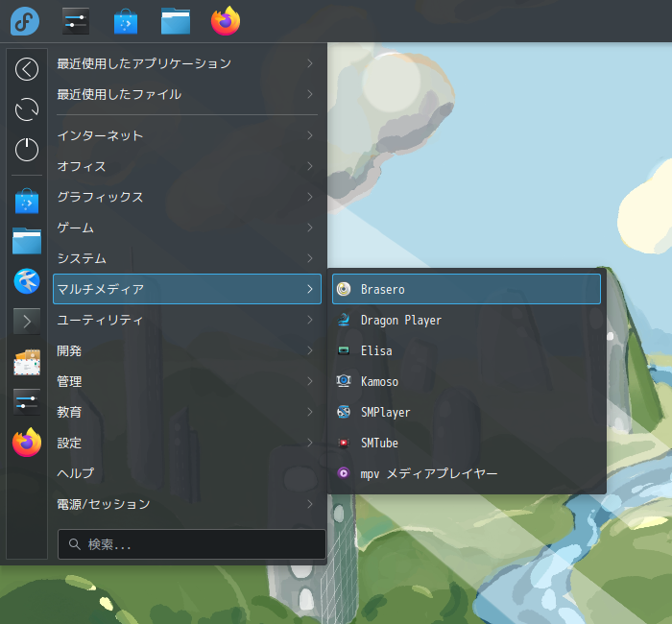Expand the インターネット submenu chevron
Viewport: 672px width, 624px height.
click(310, 135)
